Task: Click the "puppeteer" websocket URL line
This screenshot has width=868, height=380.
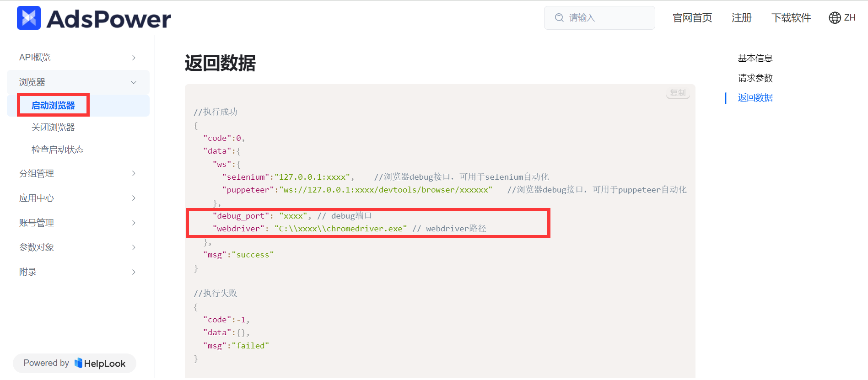Action: [357, 190]
